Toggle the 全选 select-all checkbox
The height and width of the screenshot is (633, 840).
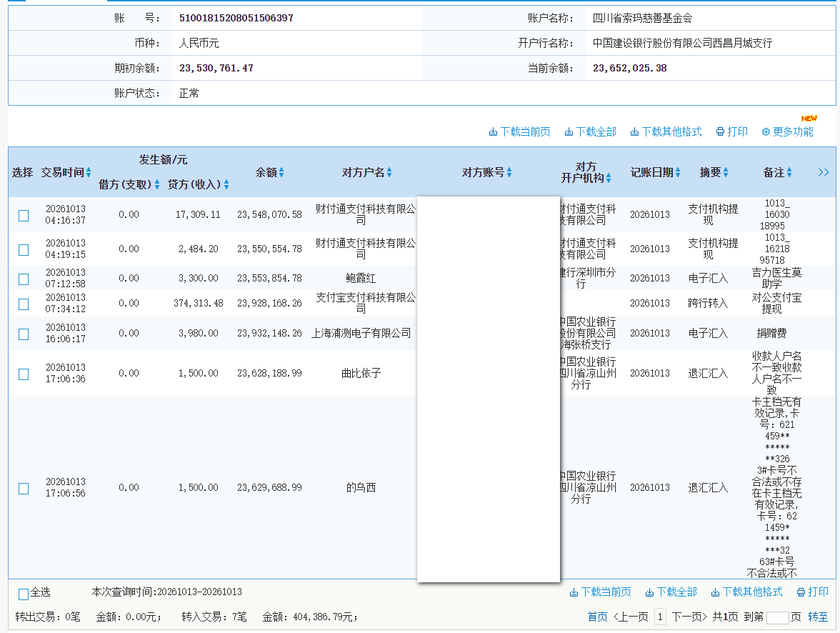coord(24,594)
